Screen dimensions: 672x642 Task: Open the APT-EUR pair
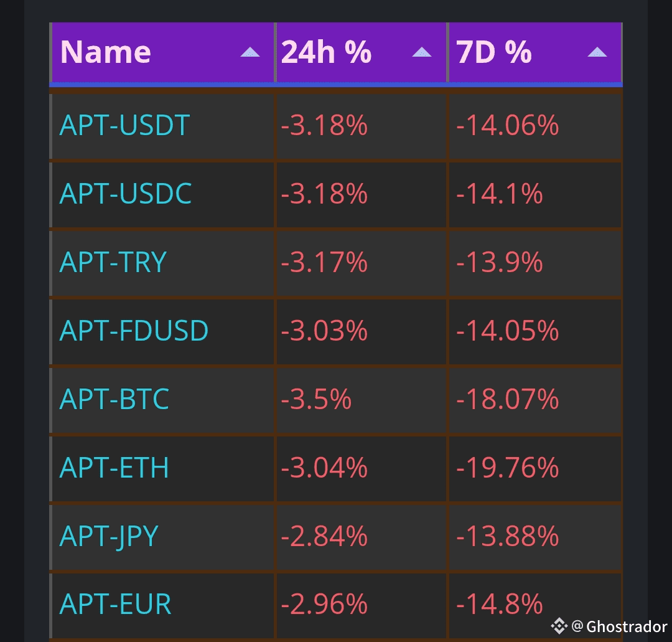(x=116, y=605)
